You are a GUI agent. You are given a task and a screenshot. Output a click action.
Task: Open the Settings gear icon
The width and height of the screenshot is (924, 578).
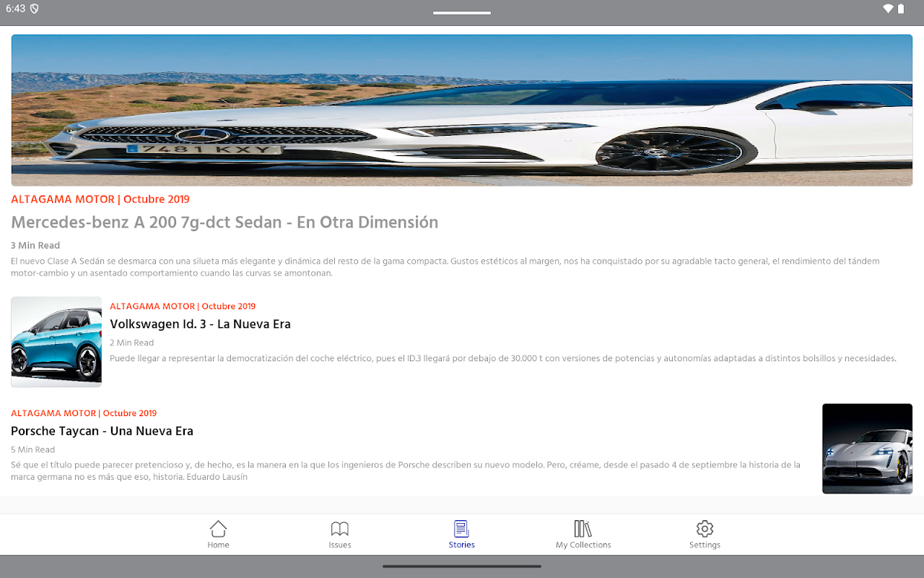tap(705, 528)
